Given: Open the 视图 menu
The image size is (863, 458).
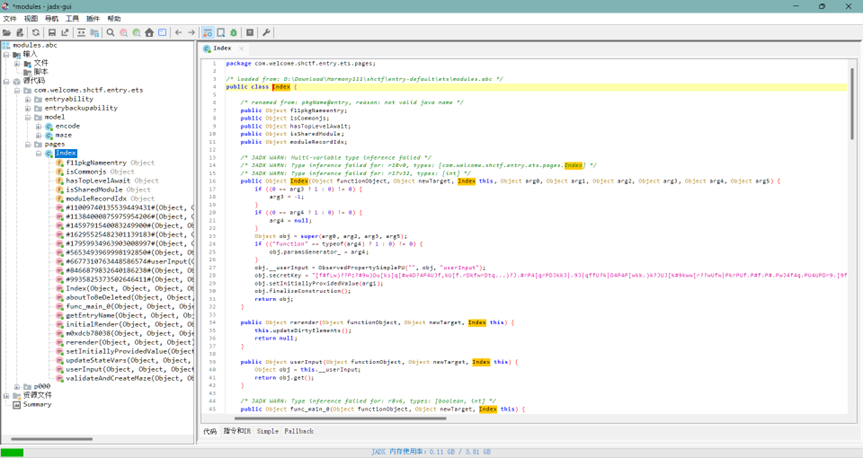Looking at the screenshot, I should (x=31, y=19).
